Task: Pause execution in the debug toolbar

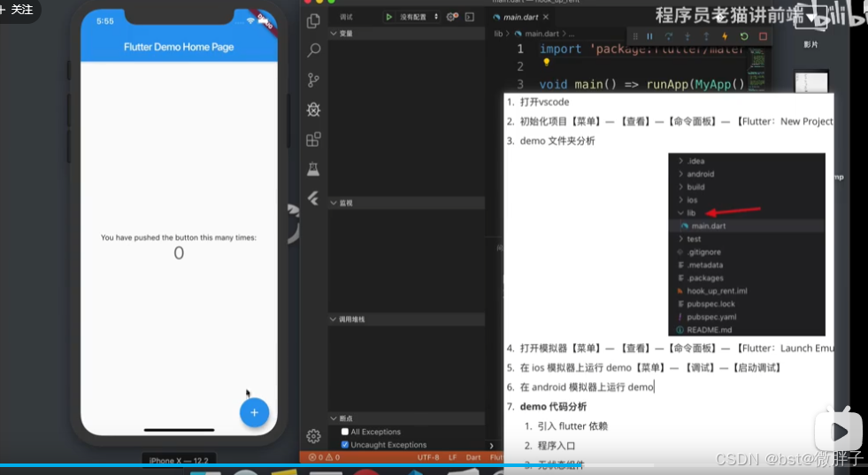Action: 649,36
